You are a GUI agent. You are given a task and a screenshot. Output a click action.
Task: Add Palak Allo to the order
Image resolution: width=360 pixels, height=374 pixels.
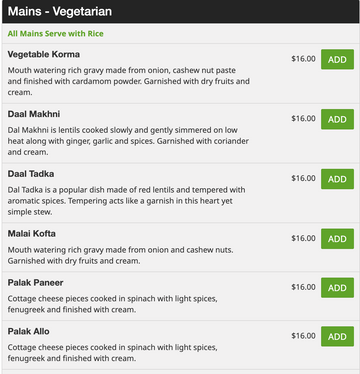pyautogui.click(x=337, y=336)
